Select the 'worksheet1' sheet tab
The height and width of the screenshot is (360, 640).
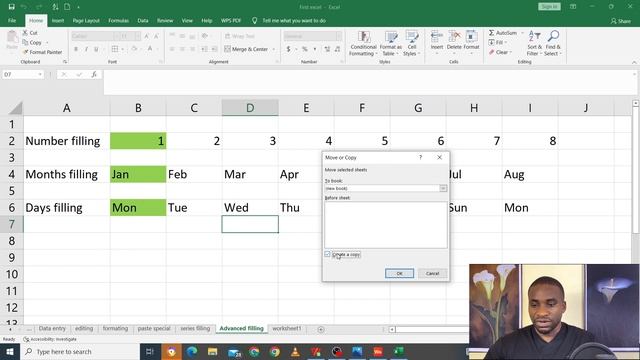click(x=287, y=328)
